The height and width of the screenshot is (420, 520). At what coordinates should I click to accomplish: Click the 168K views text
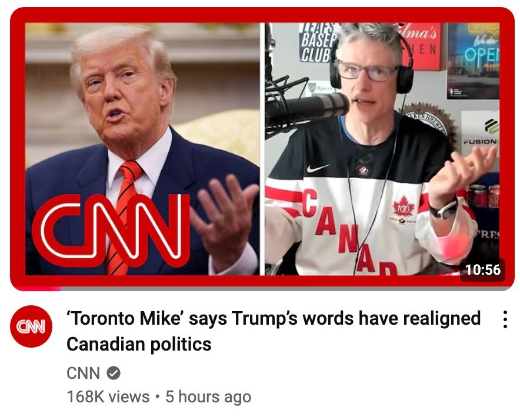point(108,396)
